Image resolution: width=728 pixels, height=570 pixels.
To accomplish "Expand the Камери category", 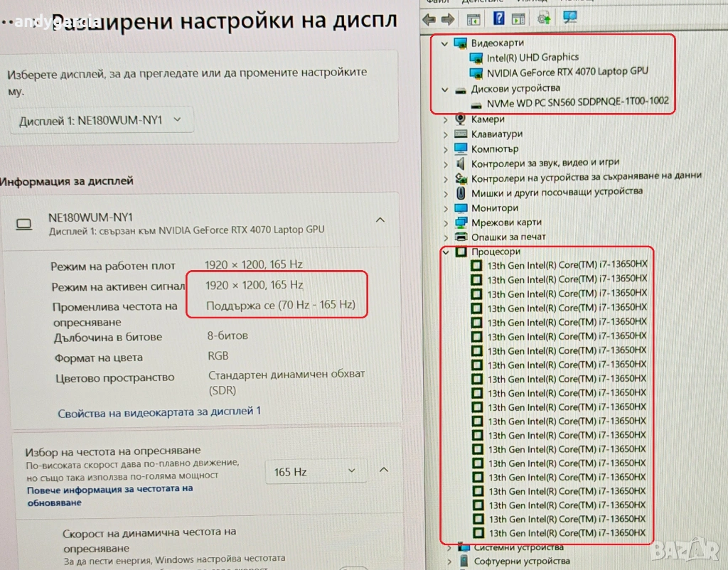I will click(x=445, y=119).
